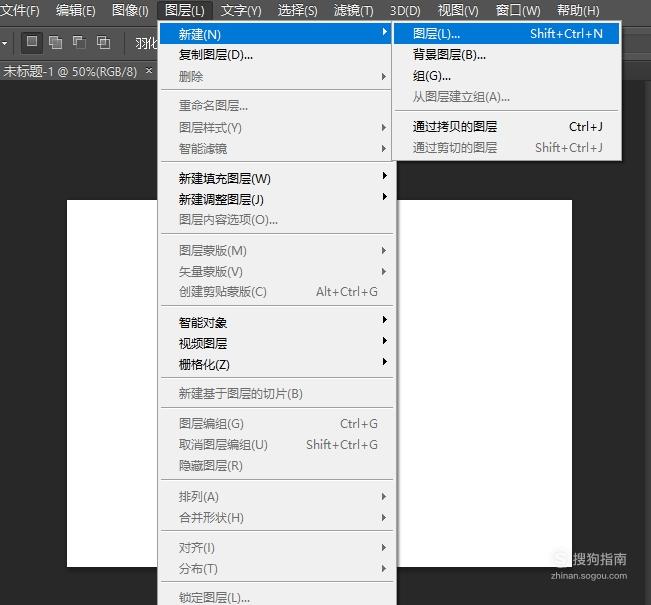Click the 删除 menu entry

click(x=275, y=76)
